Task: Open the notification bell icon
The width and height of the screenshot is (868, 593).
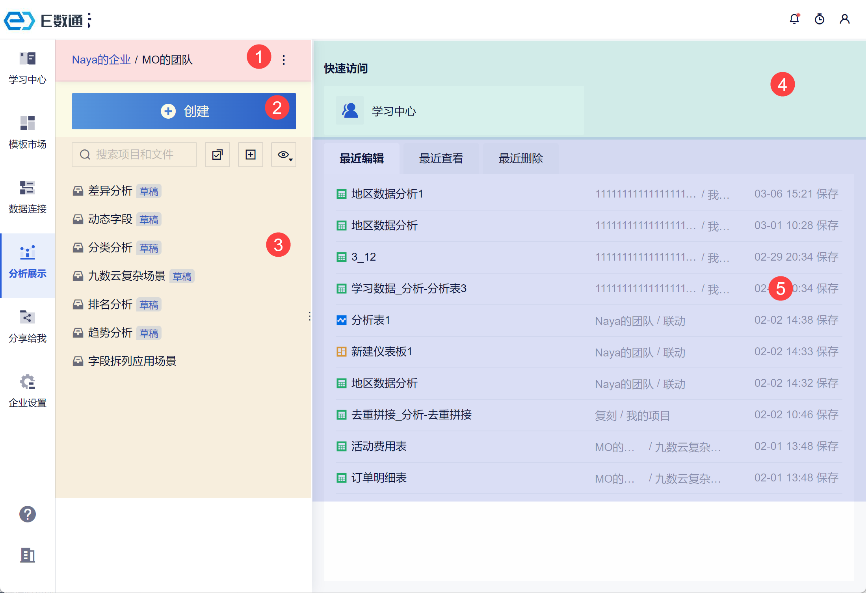Action: point(794,19)
